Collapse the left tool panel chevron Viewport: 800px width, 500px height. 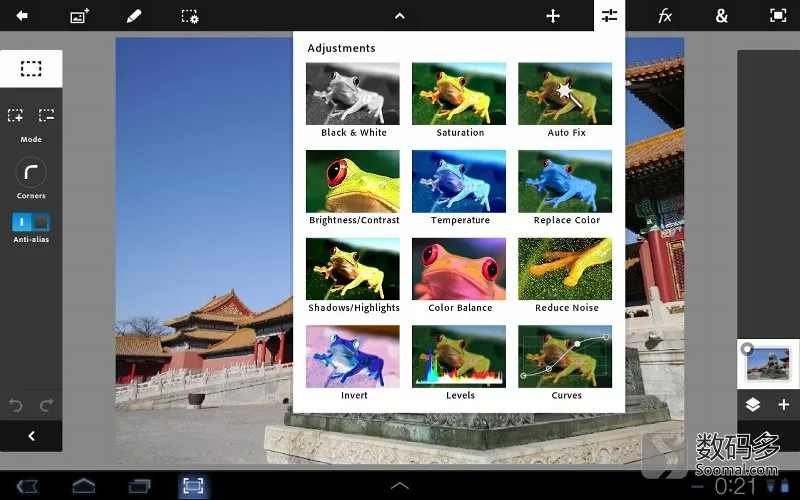(31, 436)
